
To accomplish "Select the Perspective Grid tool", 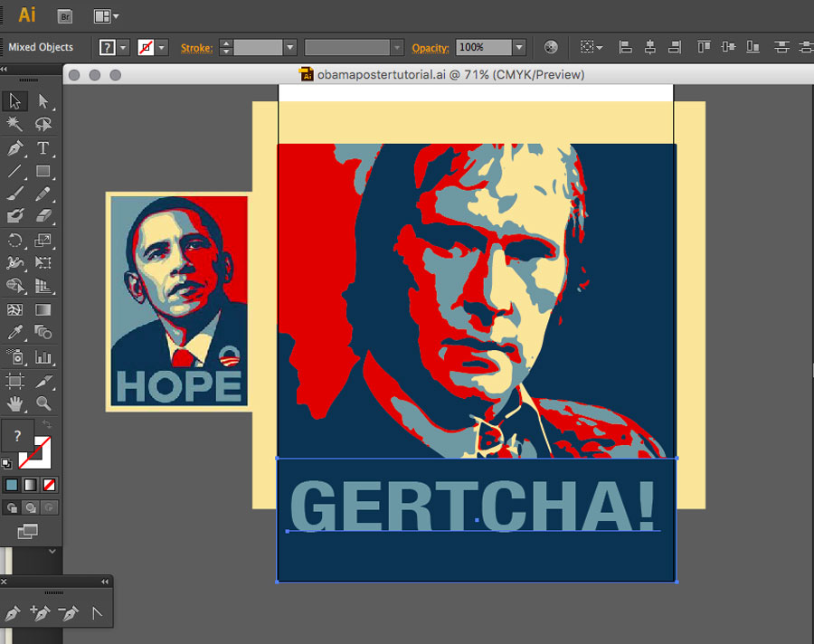I will coord(43,286).
